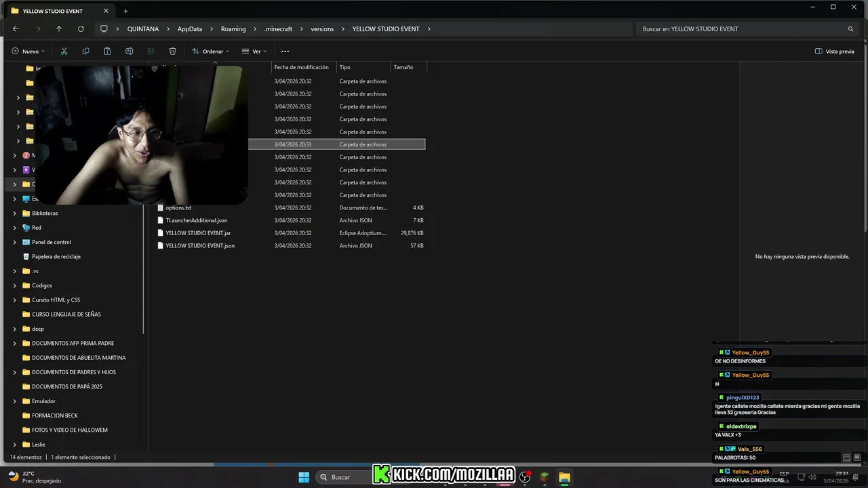The width and height of the screenshot is (868, 488).
Task: Navigate to the Roaming breadcrumb
Action: point(233,28)
